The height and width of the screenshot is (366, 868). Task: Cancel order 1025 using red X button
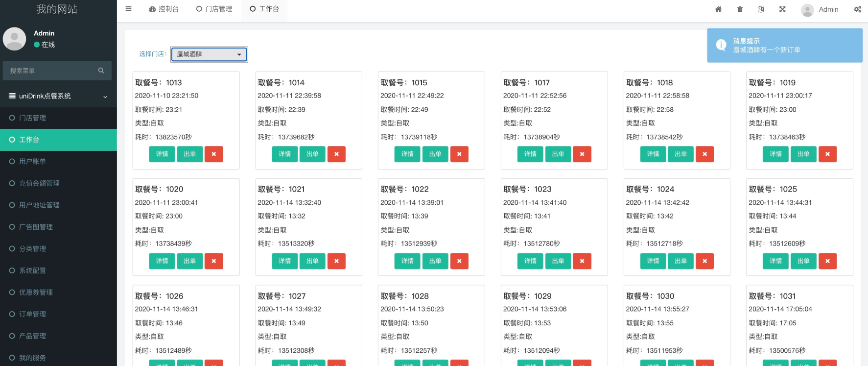[827, 261]
